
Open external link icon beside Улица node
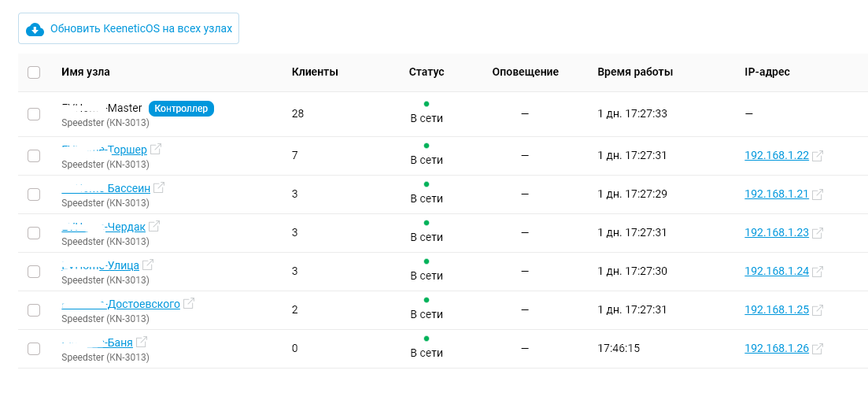148,265
